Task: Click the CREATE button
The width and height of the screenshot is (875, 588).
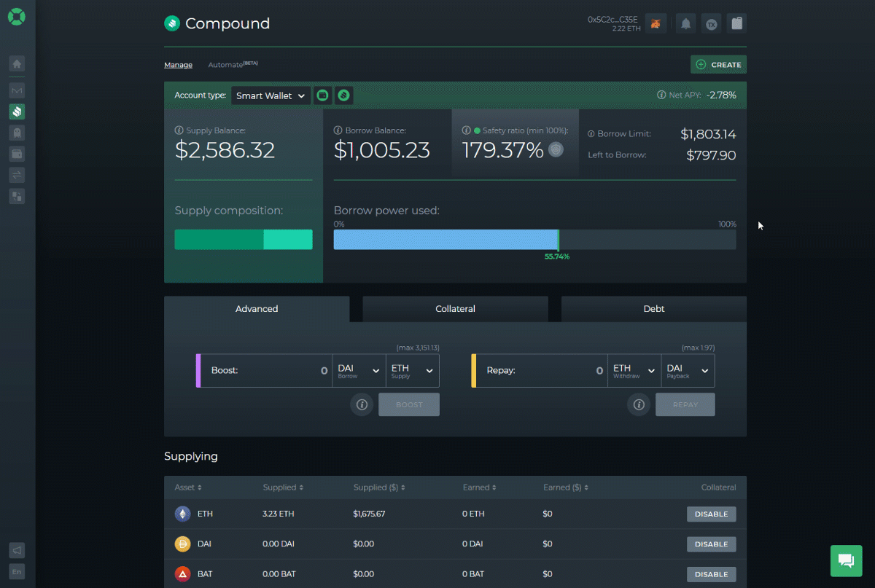Action: click(718, 65)
